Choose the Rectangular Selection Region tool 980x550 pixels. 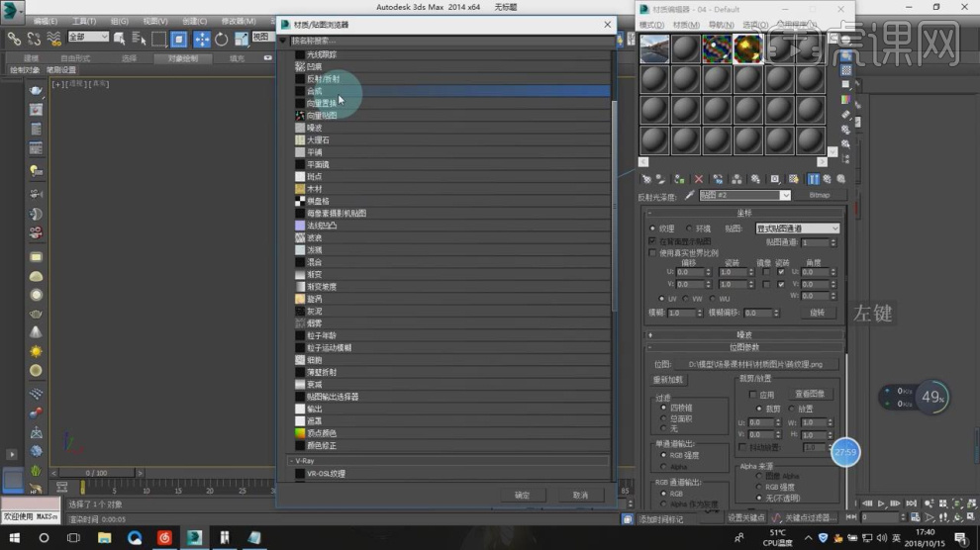click(x=158, y=39)
